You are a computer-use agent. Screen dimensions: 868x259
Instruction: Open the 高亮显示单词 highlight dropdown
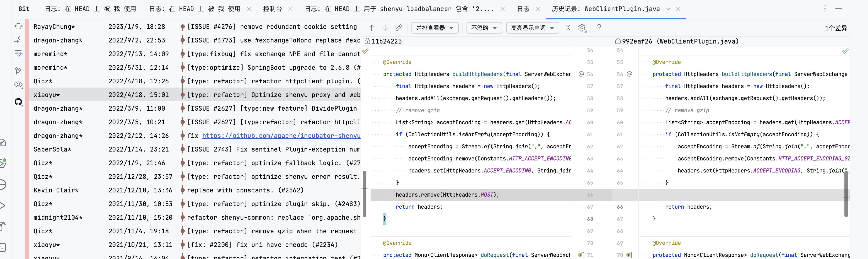click(532, 28)
